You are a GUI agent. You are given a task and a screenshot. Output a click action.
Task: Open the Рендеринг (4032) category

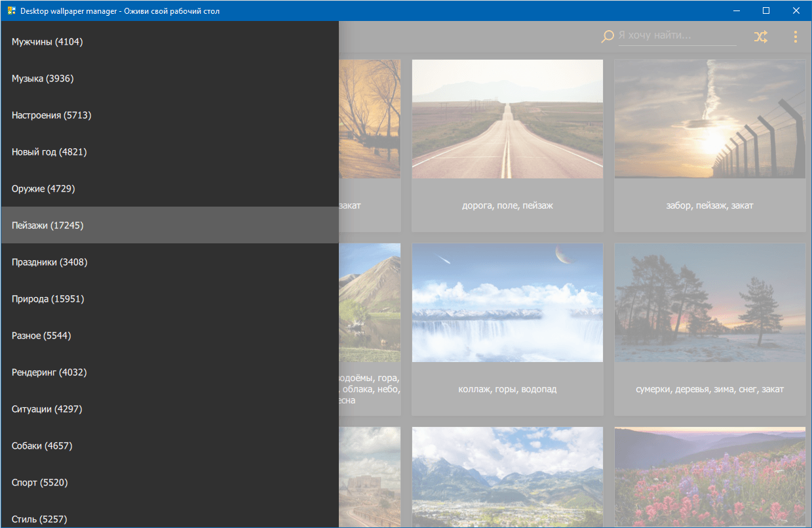170,372
